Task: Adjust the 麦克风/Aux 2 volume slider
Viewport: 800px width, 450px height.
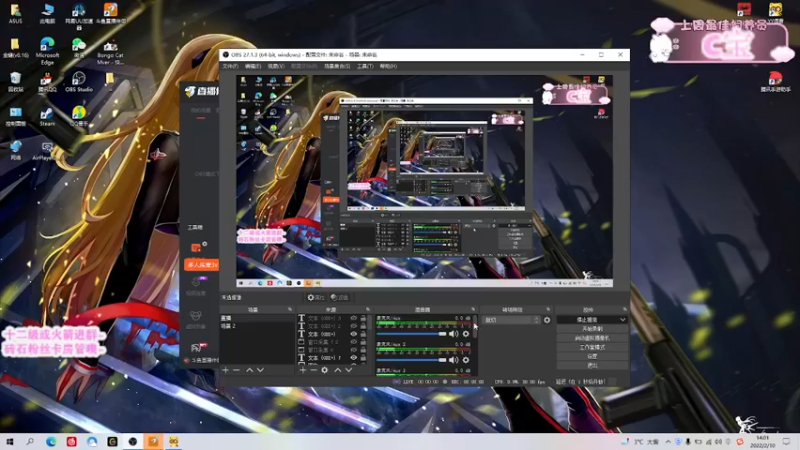Action: 411,360
